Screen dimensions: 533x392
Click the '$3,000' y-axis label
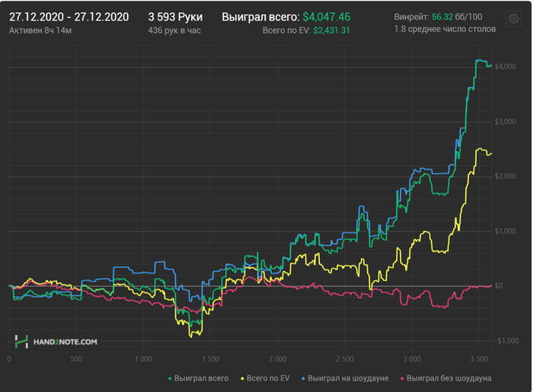pos(505,122)
